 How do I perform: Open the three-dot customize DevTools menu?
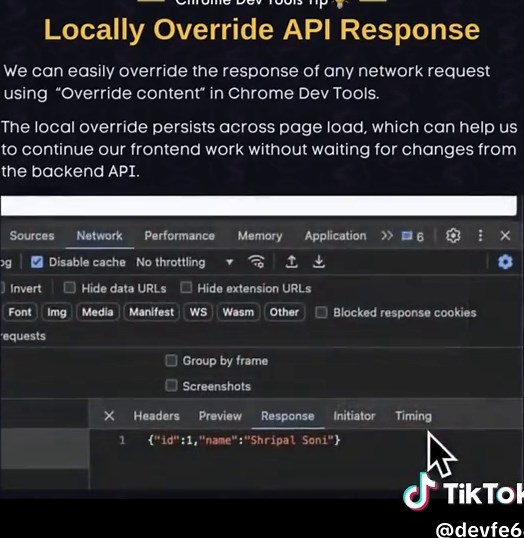pyautogui.click(x=480, y=236)
